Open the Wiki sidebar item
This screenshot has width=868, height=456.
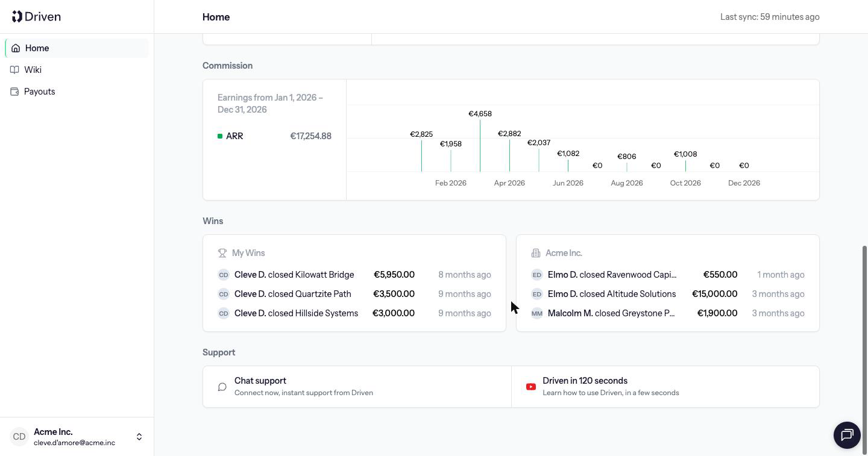pos(77,70)
